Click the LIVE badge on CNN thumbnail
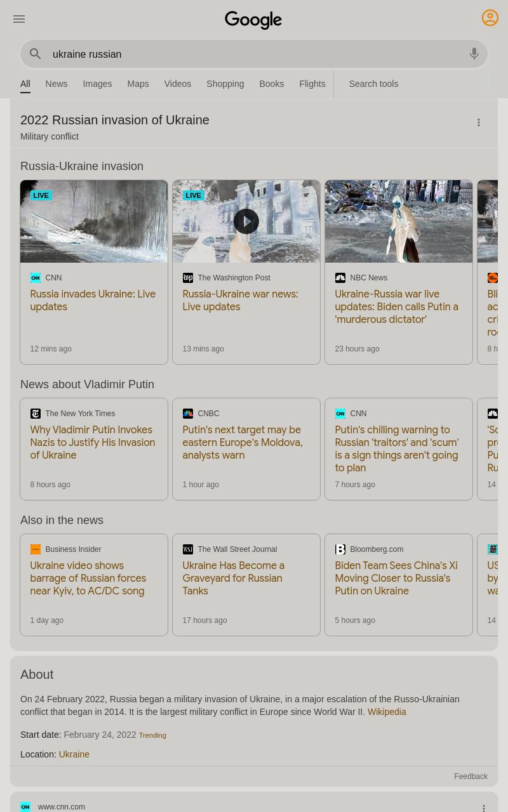The width and height of the screenshot is (508, 812). tap(41, 195)
